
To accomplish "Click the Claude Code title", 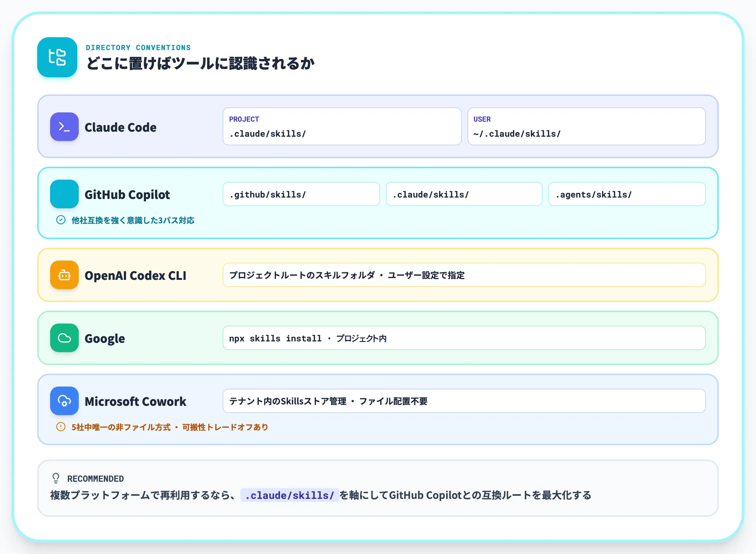I will [x=120, y=127].
